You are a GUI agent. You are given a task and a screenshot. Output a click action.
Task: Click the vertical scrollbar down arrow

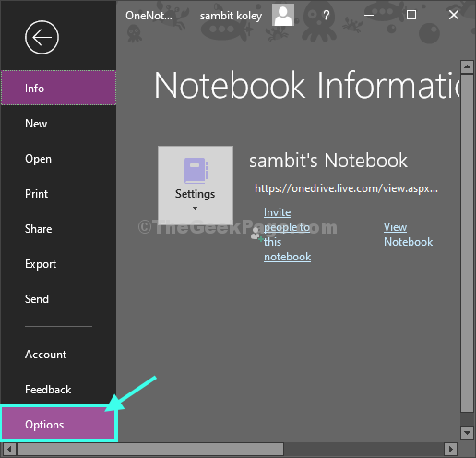(x=467, y=432)
